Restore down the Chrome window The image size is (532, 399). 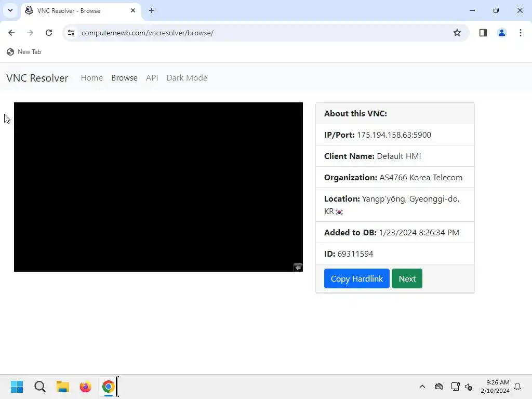pyautogui.click(x=496, y=10)
